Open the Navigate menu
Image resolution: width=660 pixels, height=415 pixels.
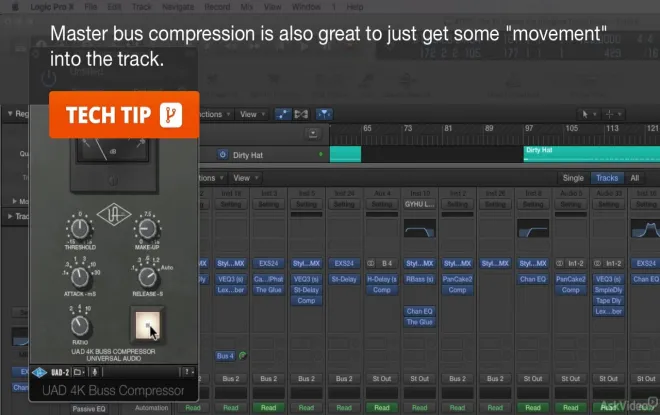(x=178, y=7)
